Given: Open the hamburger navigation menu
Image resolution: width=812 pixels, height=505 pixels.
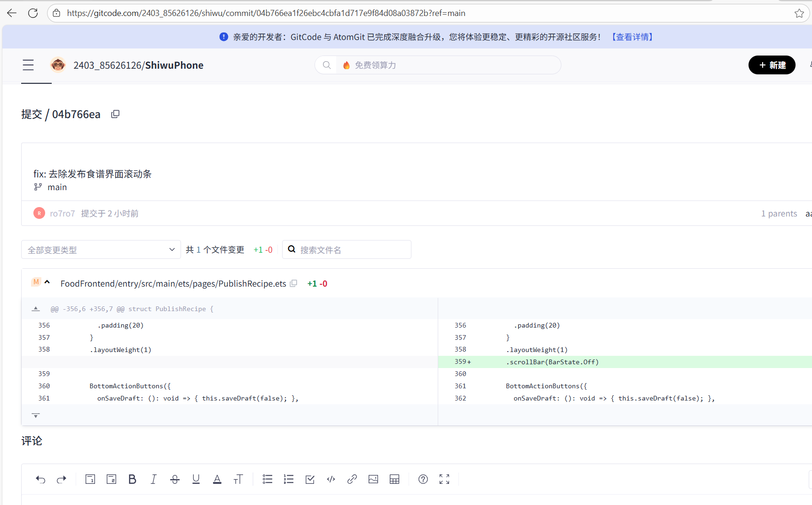Looking at the screenshot, I should 28,65.
